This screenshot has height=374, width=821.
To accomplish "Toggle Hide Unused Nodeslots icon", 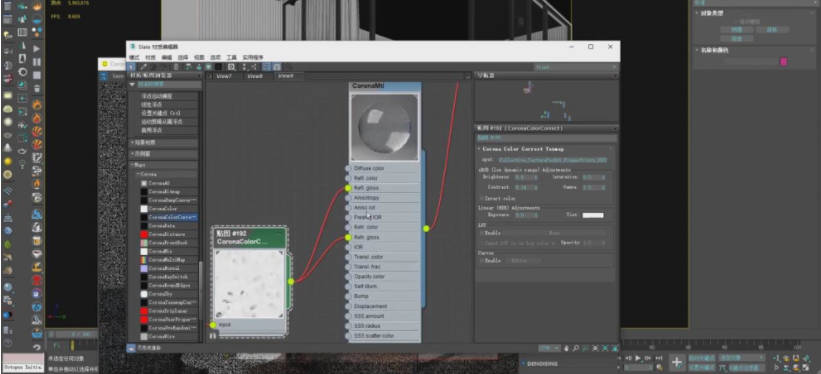I will (198, 67).
